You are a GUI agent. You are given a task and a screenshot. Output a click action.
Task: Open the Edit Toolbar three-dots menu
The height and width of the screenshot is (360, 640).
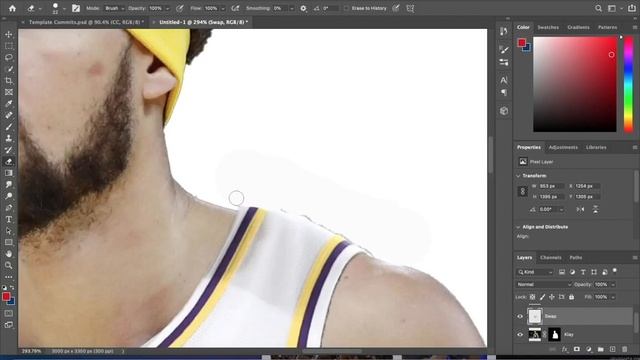point(9,277)
